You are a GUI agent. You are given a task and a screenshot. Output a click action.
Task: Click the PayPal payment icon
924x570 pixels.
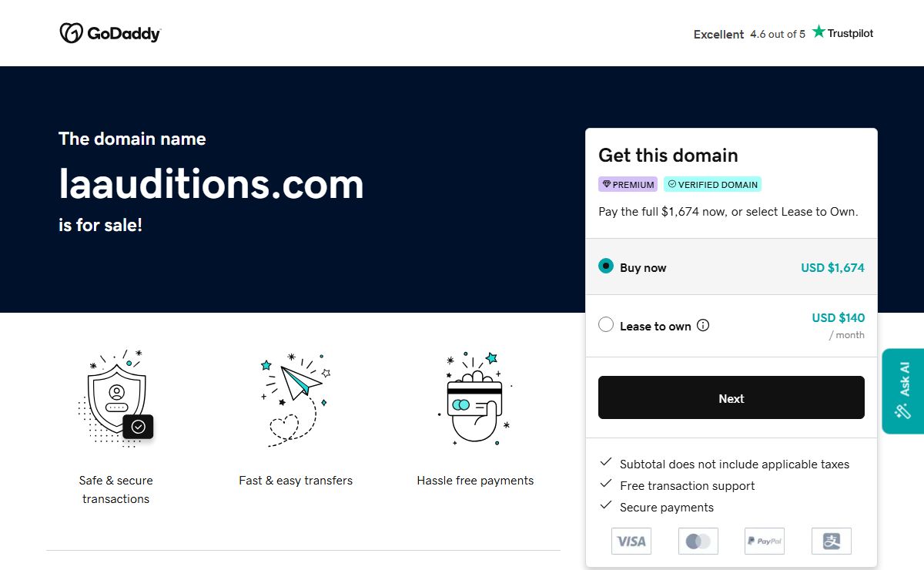pyautogui.click(x=765, y=541)
